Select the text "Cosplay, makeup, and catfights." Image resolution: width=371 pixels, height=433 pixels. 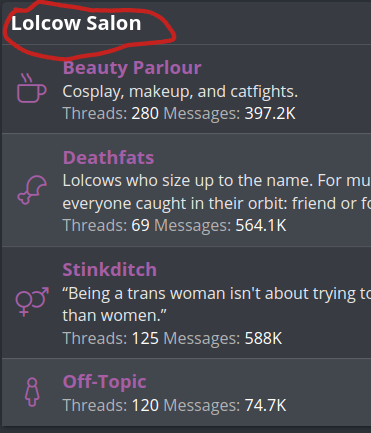click(x=180, y=91)
